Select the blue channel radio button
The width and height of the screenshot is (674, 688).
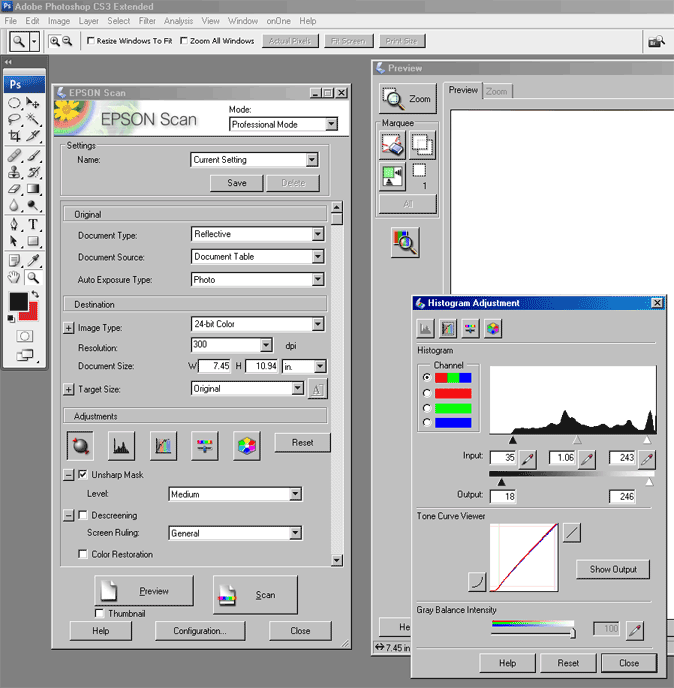click(427, 422)
